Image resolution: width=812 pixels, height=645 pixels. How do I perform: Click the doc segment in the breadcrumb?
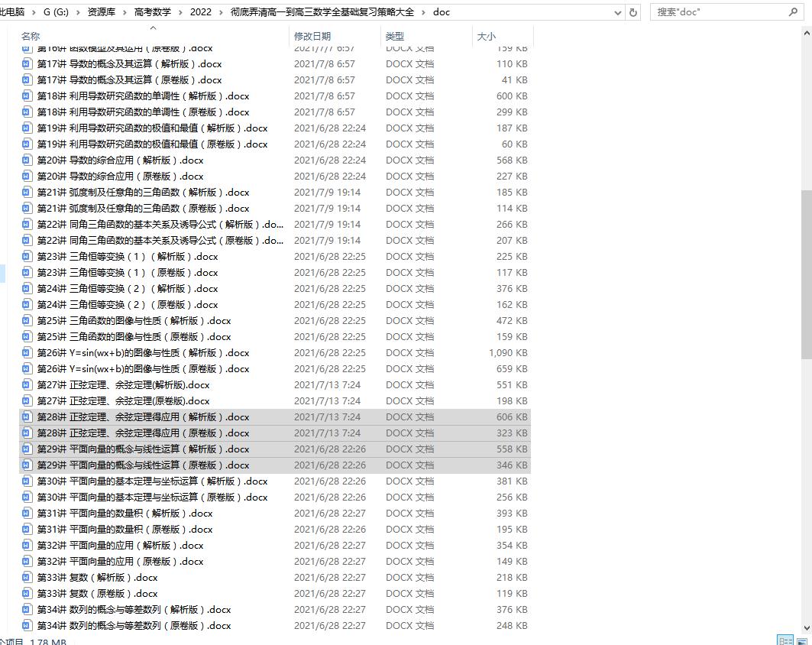tap(442, 12)
